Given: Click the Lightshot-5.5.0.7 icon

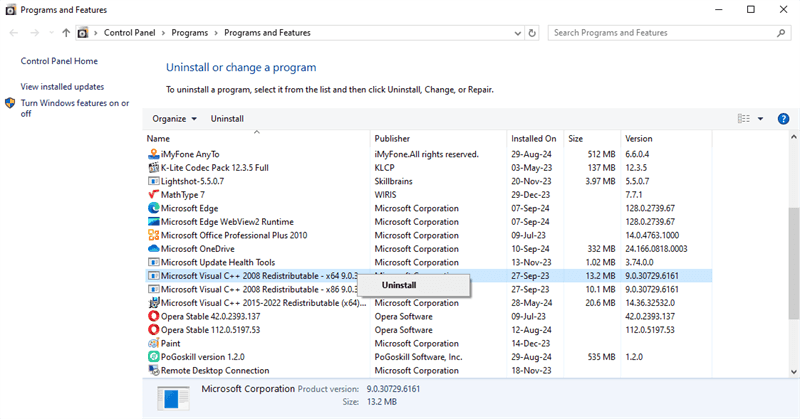Looking at the screenshot, I should pyautogui.click(x=153, y=181).
